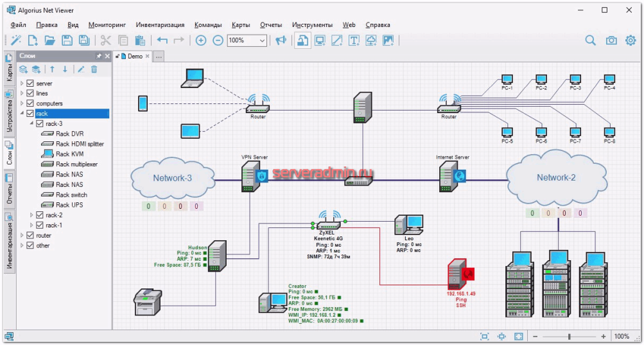This screenshot has height=345, width=644.
Task: Select Rack KVM in layer tree
Action: pyautogui.click(x=69, y=154)
